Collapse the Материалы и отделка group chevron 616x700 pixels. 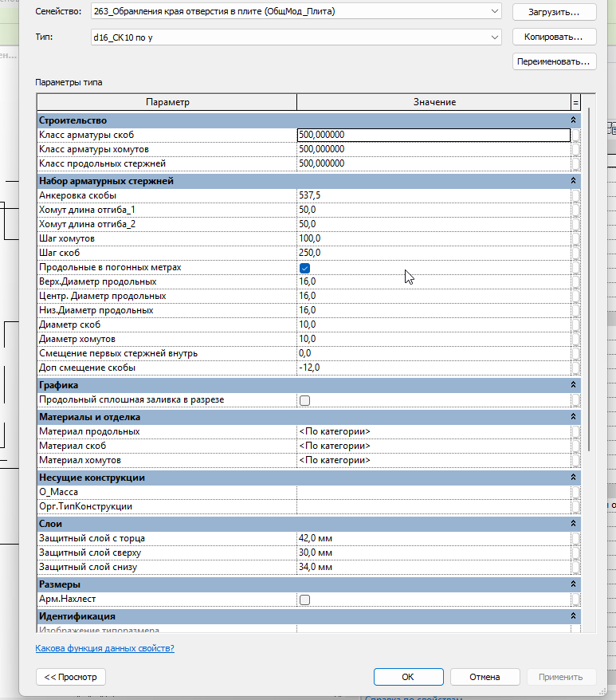point(573,416)
